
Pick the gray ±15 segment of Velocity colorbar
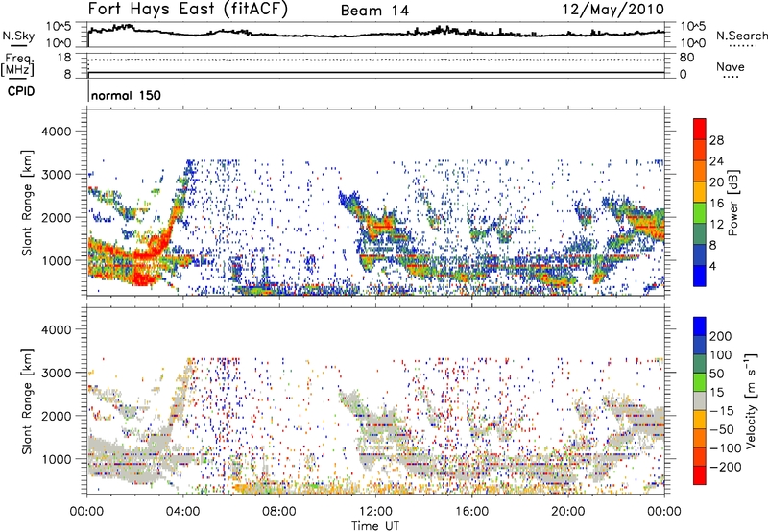click(700, 400)
